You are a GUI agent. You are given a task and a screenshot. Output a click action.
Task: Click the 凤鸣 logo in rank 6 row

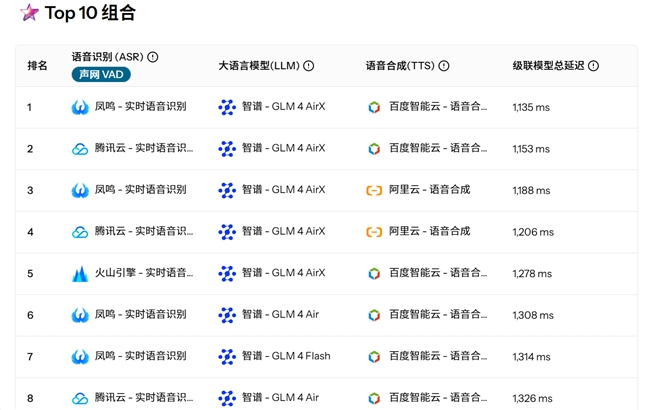click(x=80, y=315)
